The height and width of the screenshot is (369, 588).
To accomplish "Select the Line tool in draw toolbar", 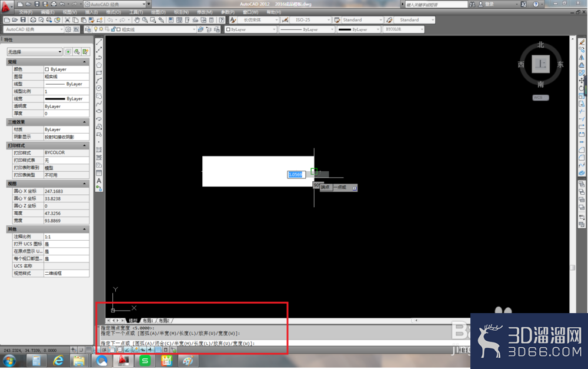I will [x=99, y=42].
